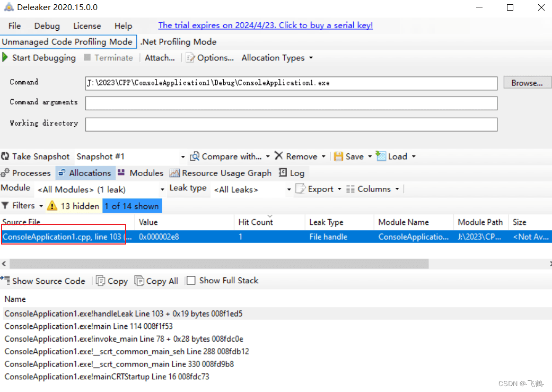The height and width of the screenshot is (392, 552).
Task: Open the License menu
Action: coord(87,25)
